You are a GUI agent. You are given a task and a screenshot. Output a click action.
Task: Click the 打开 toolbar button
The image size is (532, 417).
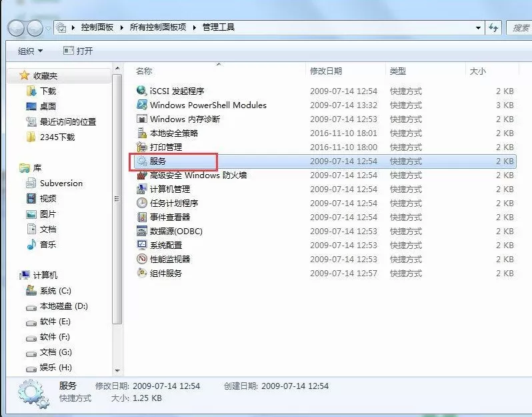coord(78,51)
